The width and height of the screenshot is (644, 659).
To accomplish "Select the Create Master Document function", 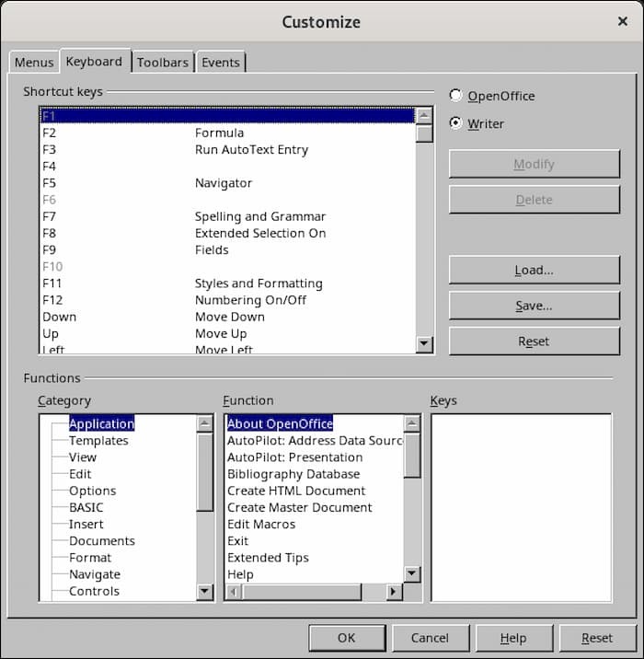I will coord(300,508).
